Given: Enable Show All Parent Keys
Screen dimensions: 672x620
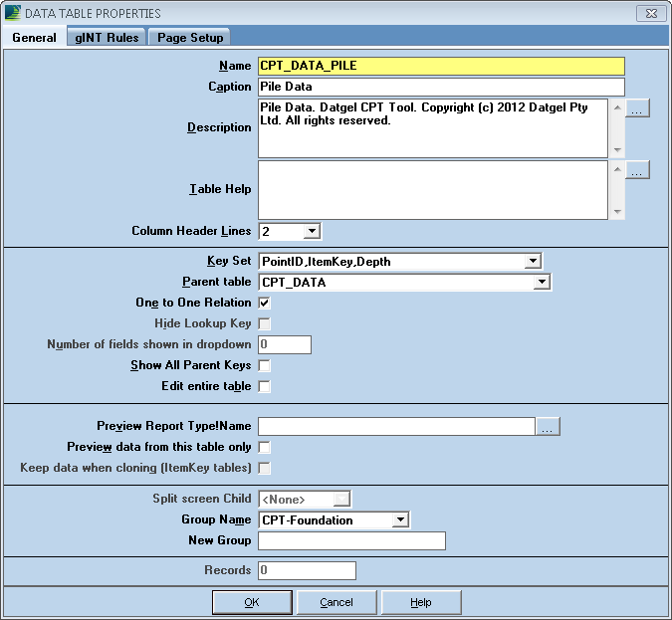Looking at the screenshot, I should [265, 365].
